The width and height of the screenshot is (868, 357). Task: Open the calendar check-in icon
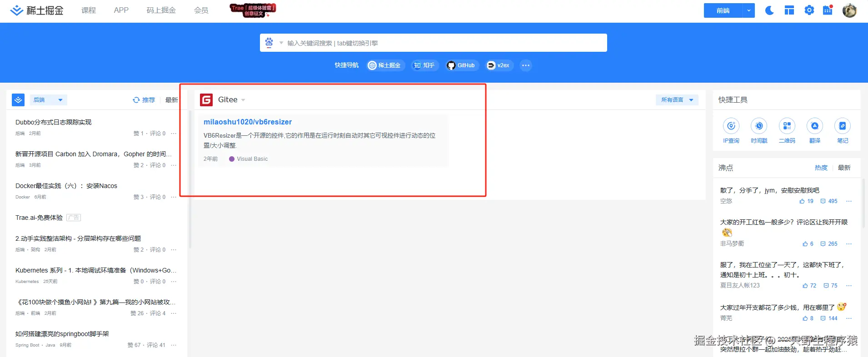click(x=828, y=10)
